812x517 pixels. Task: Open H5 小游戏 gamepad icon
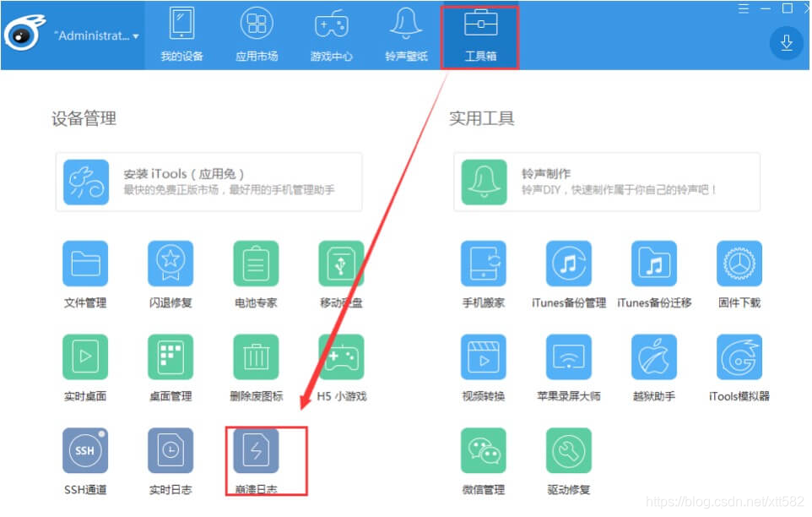point(341,357)
